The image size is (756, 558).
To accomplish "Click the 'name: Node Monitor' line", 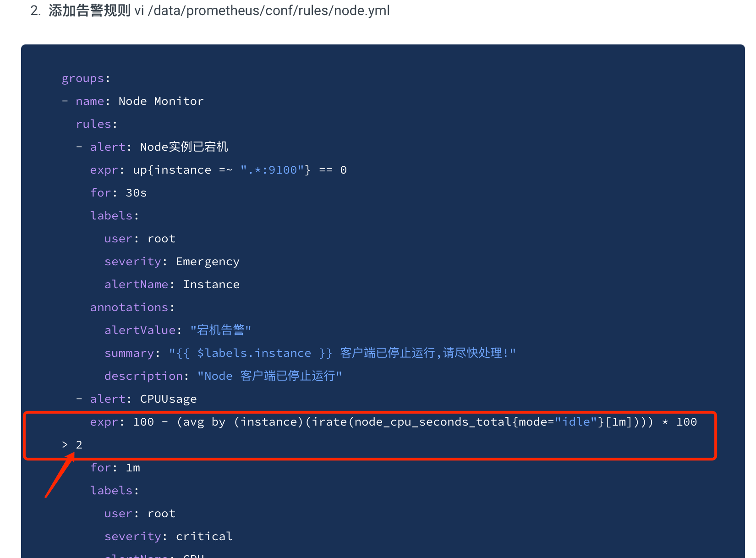I will coord(140,101).
